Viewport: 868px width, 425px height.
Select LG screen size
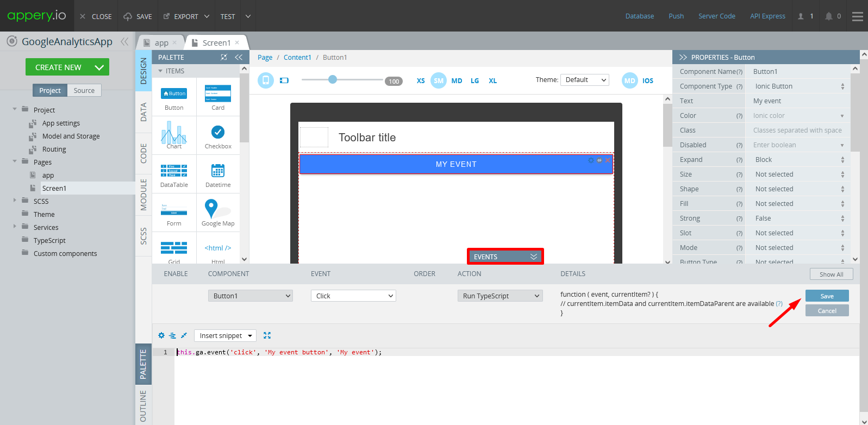point(474,80)
